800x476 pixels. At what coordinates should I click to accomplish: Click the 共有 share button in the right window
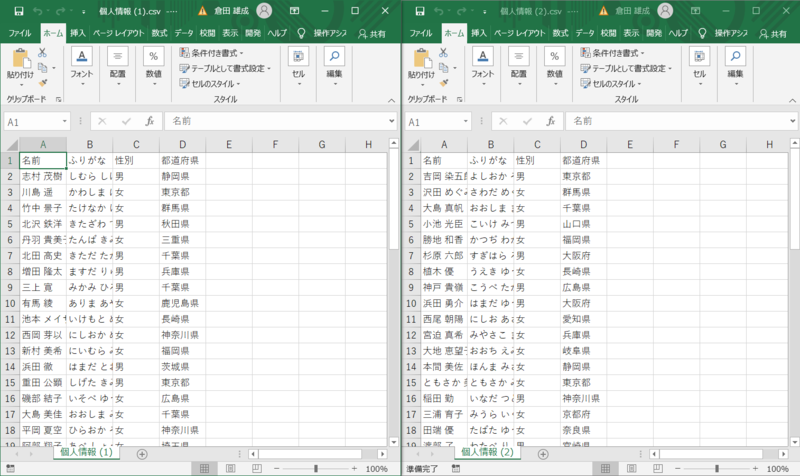coord(772,34)
